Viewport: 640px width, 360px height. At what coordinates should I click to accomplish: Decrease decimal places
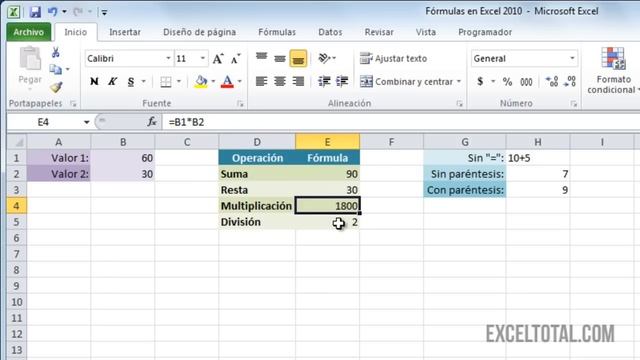click(x=570, y=82)
